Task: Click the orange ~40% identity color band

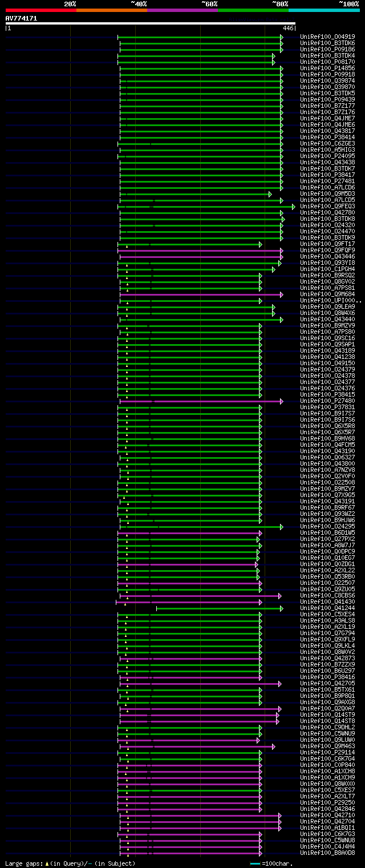Action: click(x=112, y=10)
